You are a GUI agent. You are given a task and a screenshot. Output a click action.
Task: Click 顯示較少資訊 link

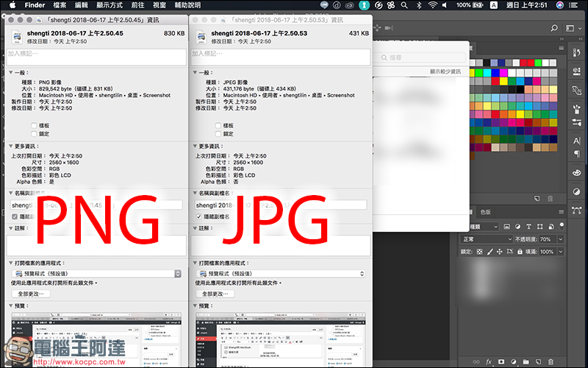click(445, 71)
